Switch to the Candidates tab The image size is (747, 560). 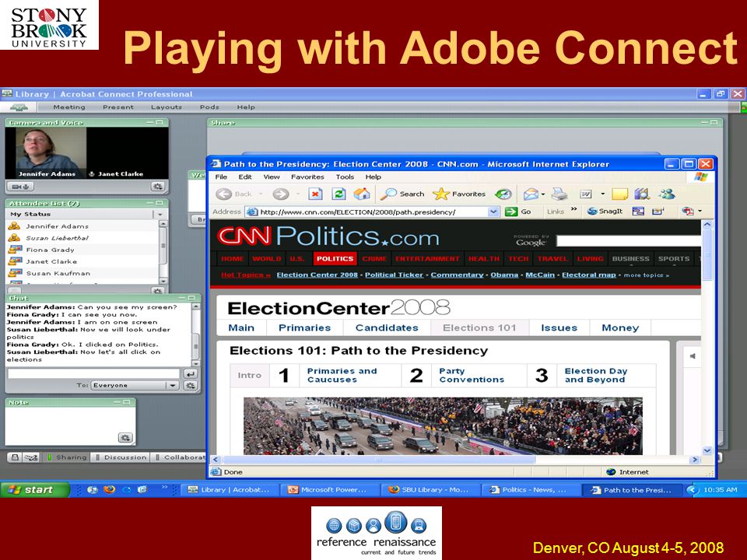click(387, 327)
